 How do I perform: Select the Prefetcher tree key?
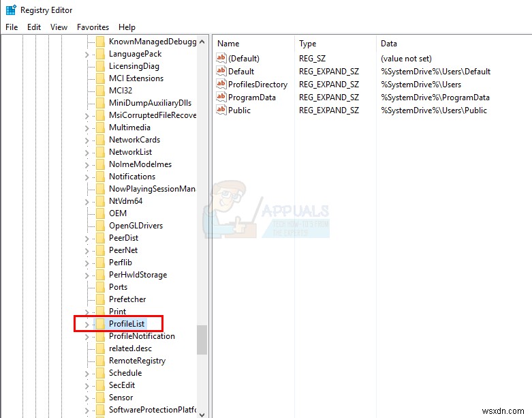coord(127,299)
